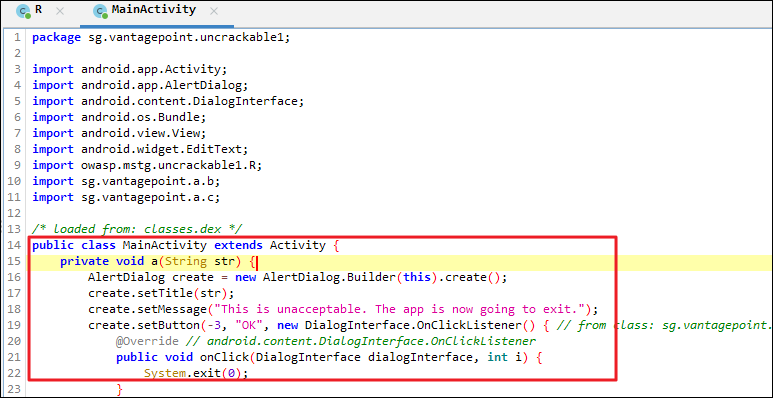Click line number 15 in the gutter
The image size is (773, 398).
(14, 261)
